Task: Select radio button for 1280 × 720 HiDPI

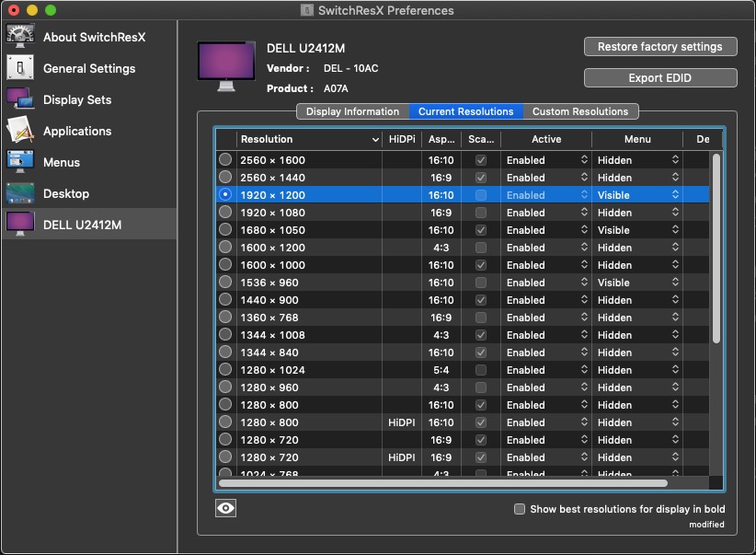Action: click(225, 457)
